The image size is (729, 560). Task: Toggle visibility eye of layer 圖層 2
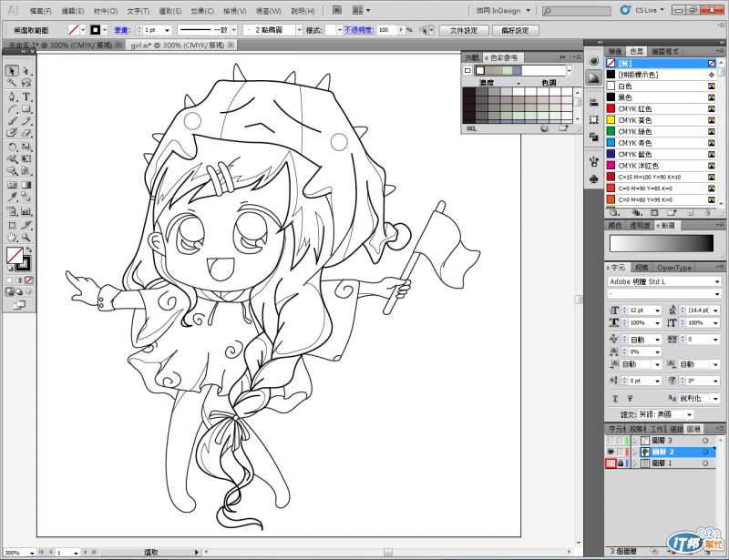[x=611, y=452]
